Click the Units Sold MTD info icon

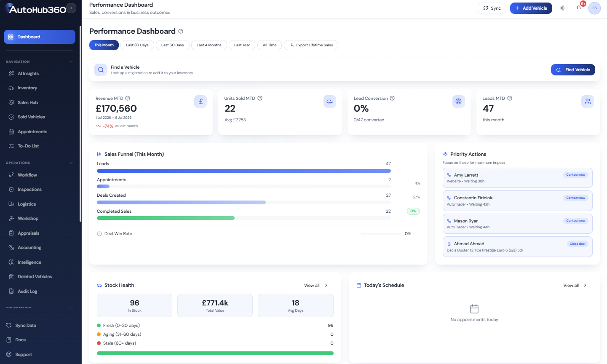(260, 98)
